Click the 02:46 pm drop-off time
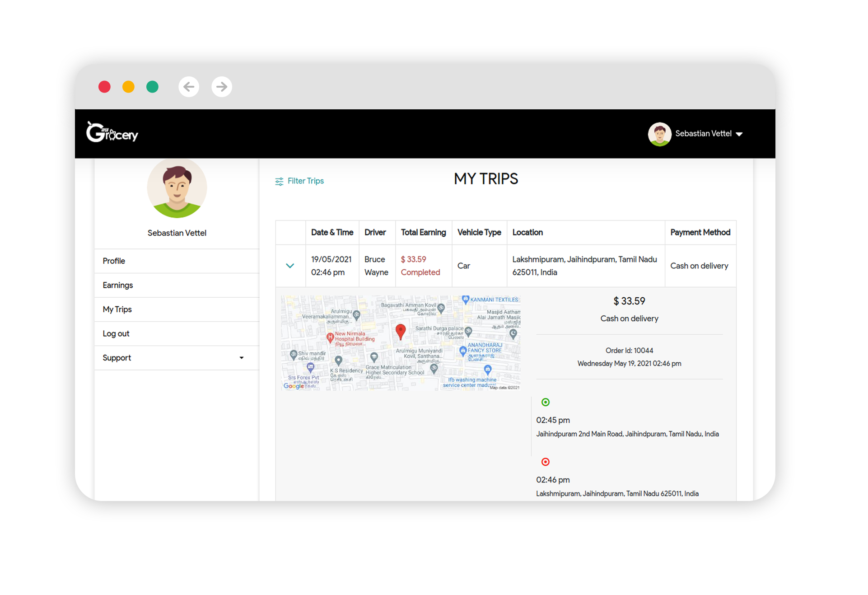This screenshot has width=868, height=595. click(x=553, y=480)
